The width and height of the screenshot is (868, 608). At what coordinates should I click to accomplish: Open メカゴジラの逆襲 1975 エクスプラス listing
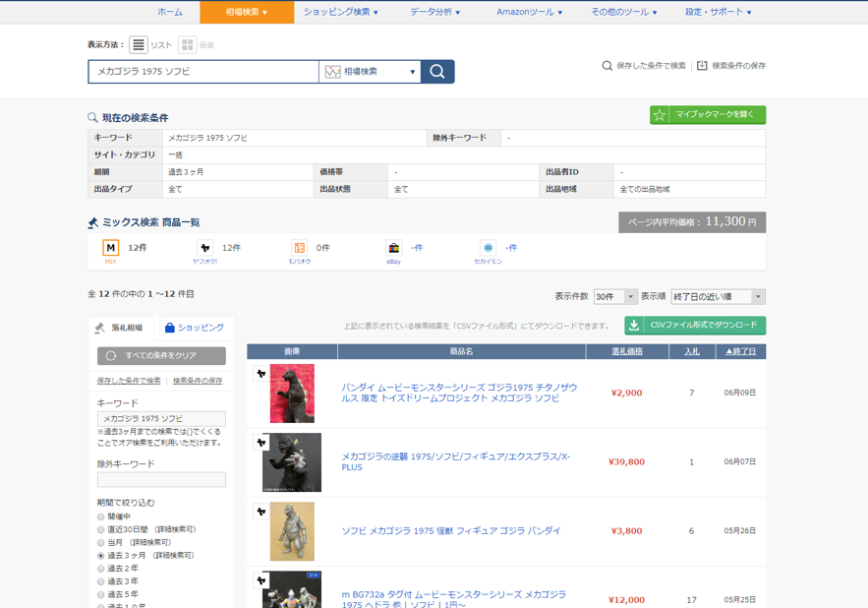[x=455, y=461]
